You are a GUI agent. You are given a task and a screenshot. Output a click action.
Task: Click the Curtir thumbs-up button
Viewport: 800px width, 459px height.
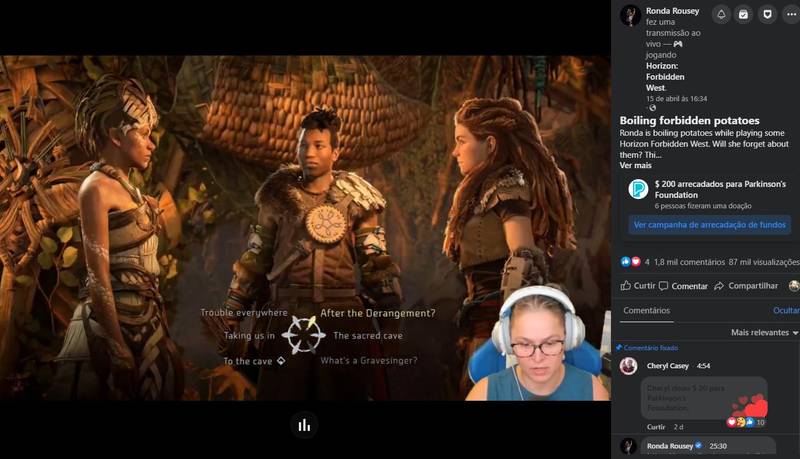638,286
